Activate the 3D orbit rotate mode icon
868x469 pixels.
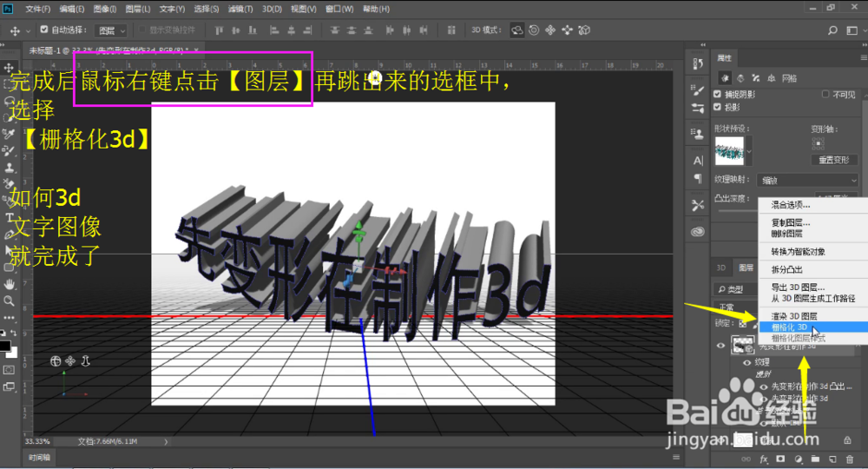[517, 30]
